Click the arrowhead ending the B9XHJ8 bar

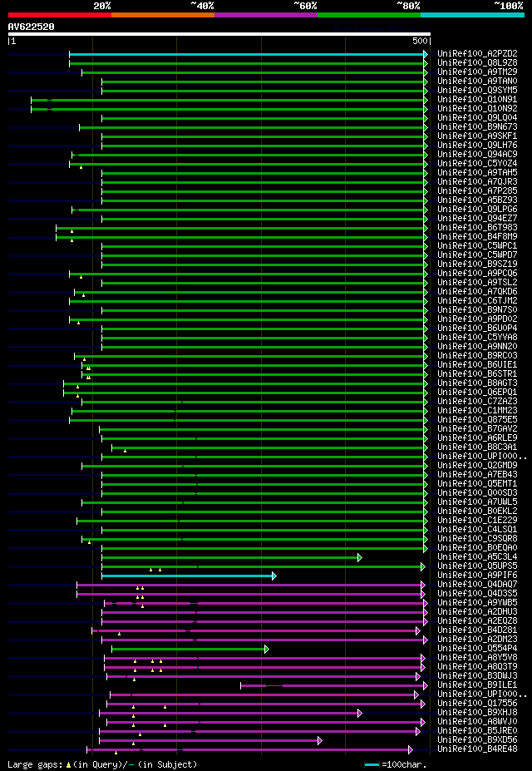[360, 713]
